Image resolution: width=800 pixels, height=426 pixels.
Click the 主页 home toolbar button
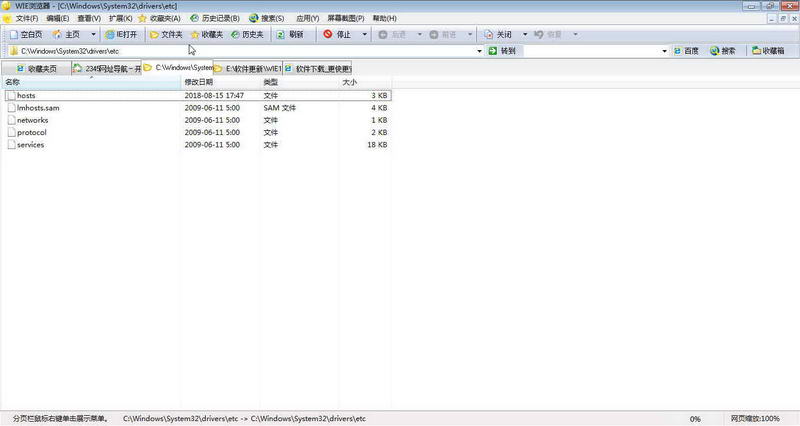(66, 34)
